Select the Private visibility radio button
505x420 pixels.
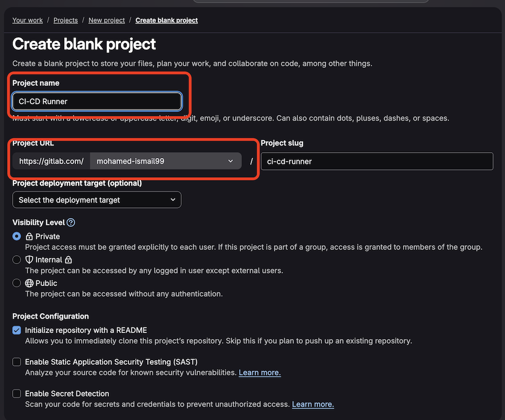[16, 236]
